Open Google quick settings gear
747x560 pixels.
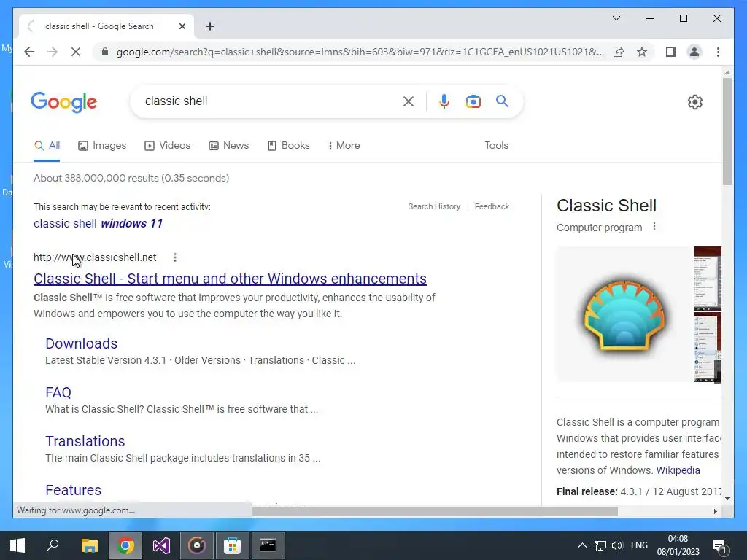pyautogui.click(x=695, y=102)
